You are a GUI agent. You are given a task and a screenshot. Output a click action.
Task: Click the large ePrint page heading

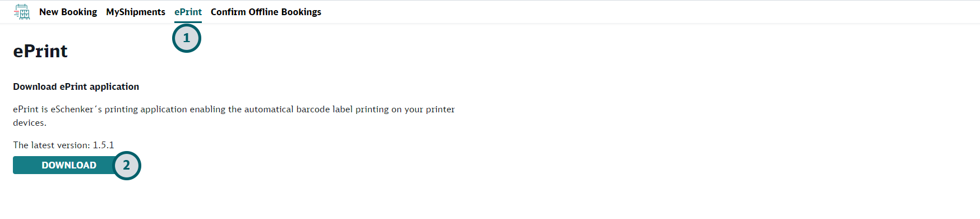pyautogui.click(x=40, y=51)
